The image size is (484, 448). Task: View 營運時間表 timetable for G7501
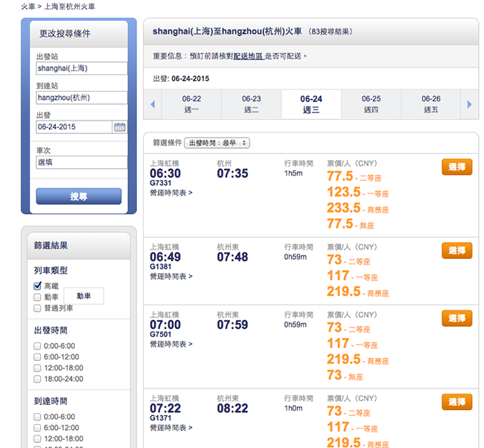tap(171, 345)
